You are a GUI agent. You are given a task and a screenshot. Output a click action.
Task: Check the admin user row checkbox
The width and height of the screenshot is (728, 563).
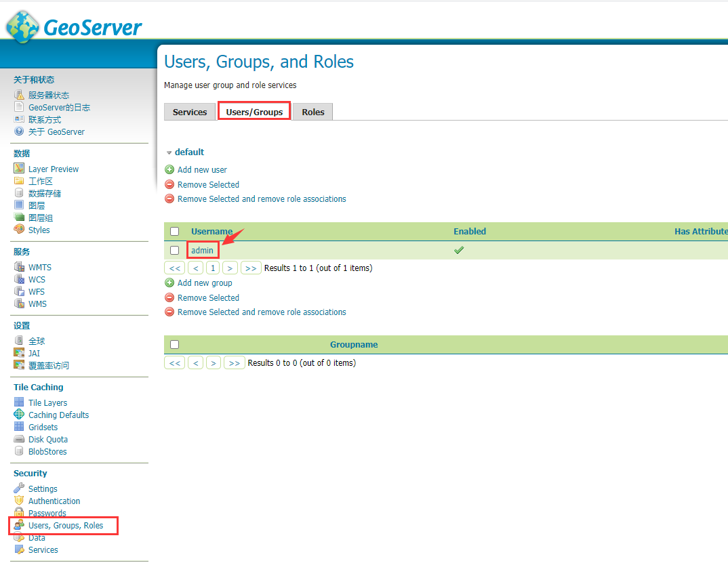pyautogui.click(x=174, y=249)
